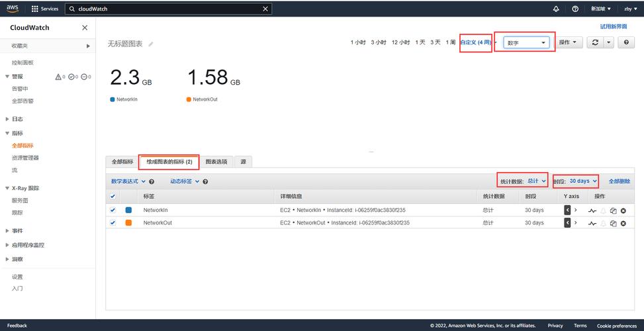Switch to the 图表选项 tab
This screenshot has width=644, height=331.
coord(216,162)
